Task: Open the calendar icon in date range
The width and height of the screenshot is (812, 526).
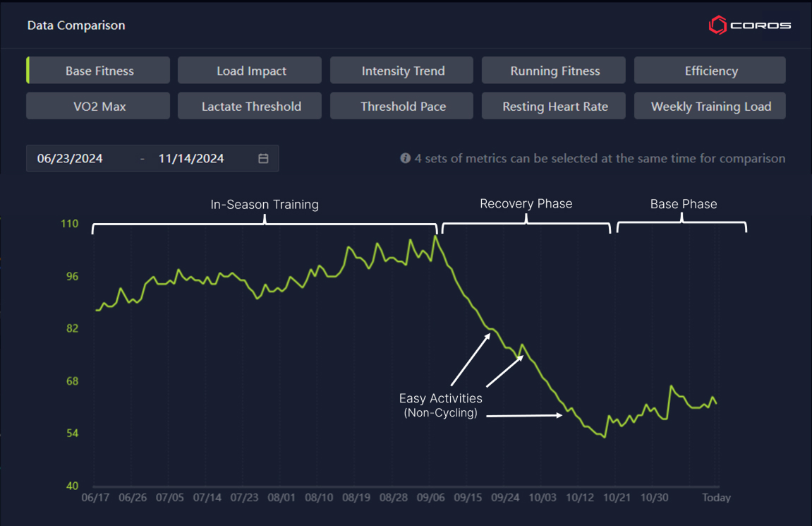Action: (263, 159)
